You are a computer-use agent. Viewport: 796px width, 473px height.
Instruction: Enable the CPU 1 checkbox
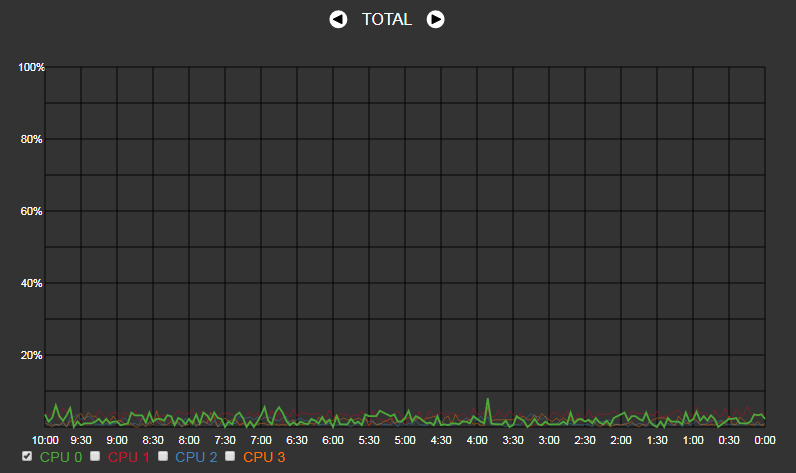(x=95, y=456)
